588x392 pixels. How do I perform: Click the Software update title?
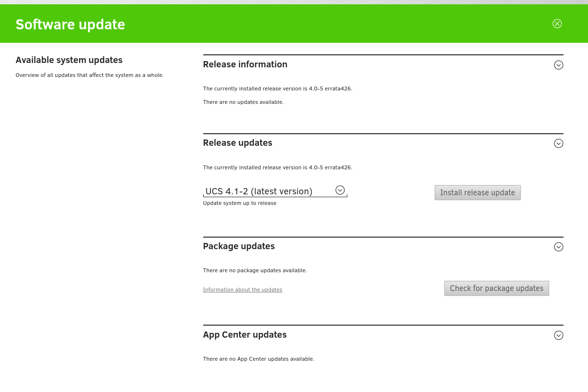(x=70, y=24)
